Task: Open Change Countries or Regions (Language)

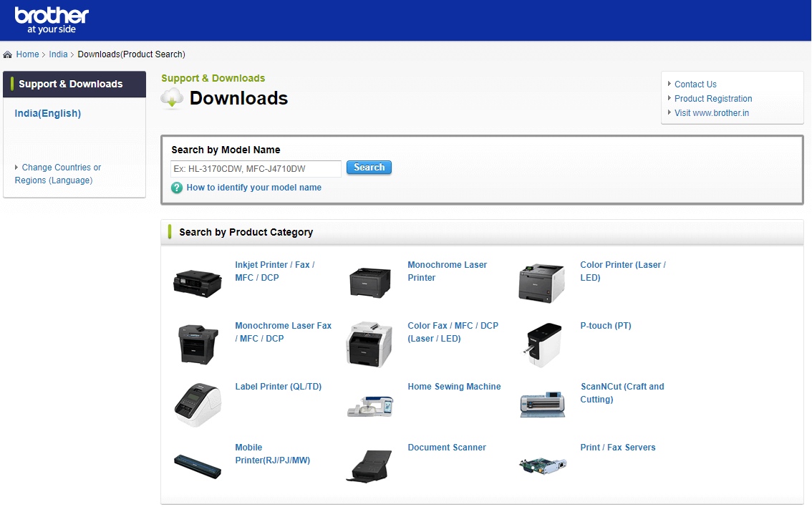Action: pyautogui.click(x=57, y=174)
